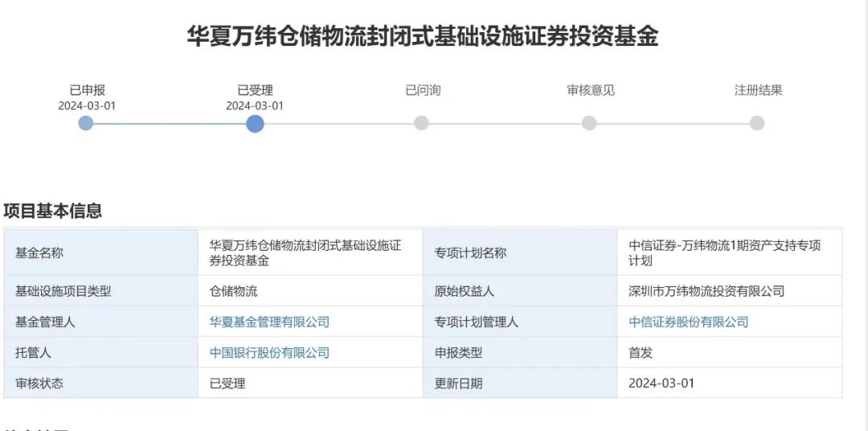
Task: Click the 已问询 step marker circle
Action: (422, 123)
